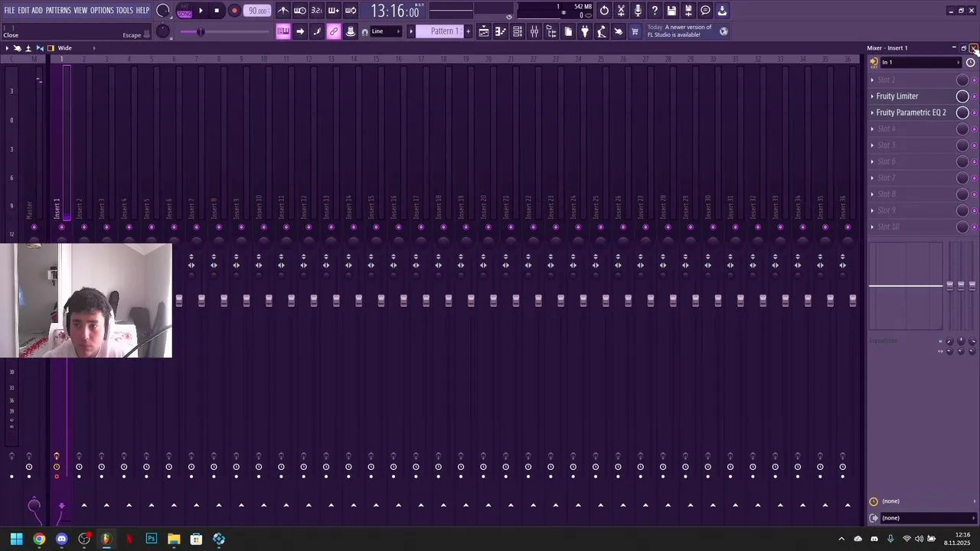Open the touch controller icon

click(x=619, y=31)
